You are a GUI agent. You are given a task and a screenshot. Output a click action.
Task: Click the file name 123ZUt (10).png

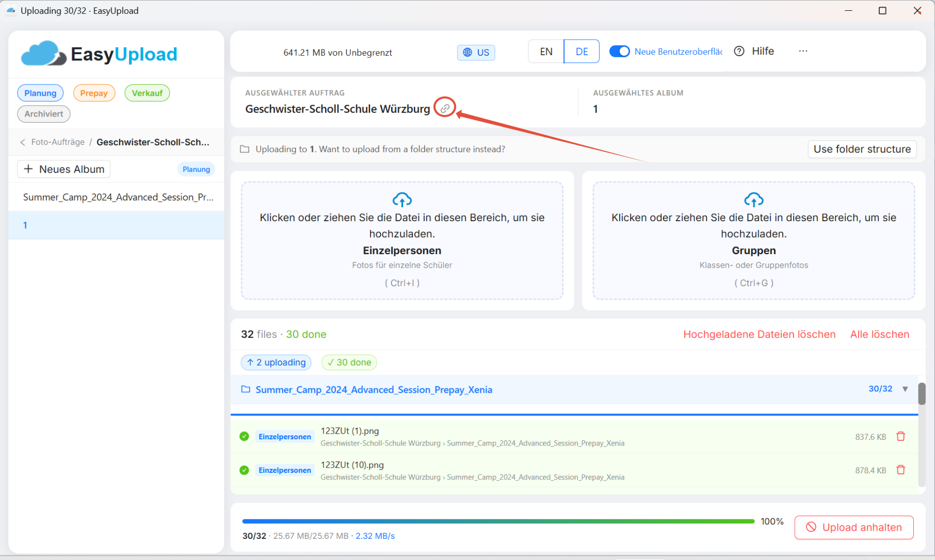pos(352,465)
